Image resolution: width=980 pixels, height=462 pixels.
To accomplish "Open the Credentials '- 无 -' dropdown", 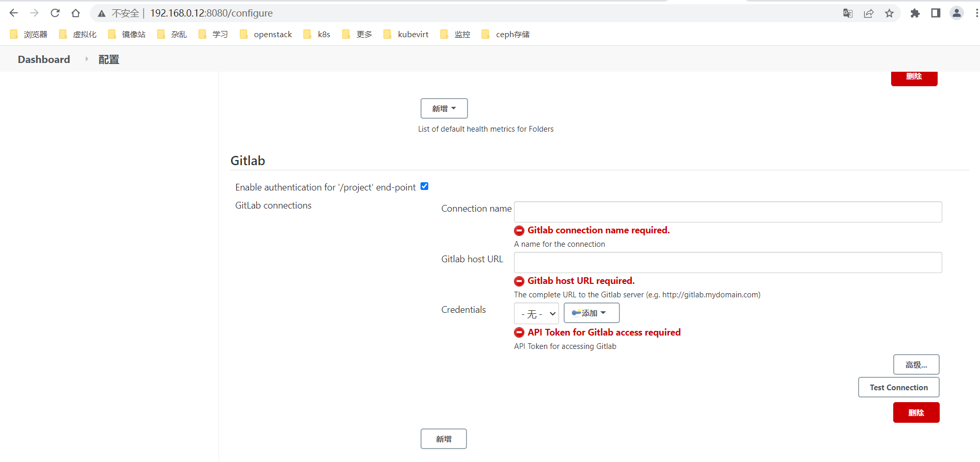I will pos(537,314).
